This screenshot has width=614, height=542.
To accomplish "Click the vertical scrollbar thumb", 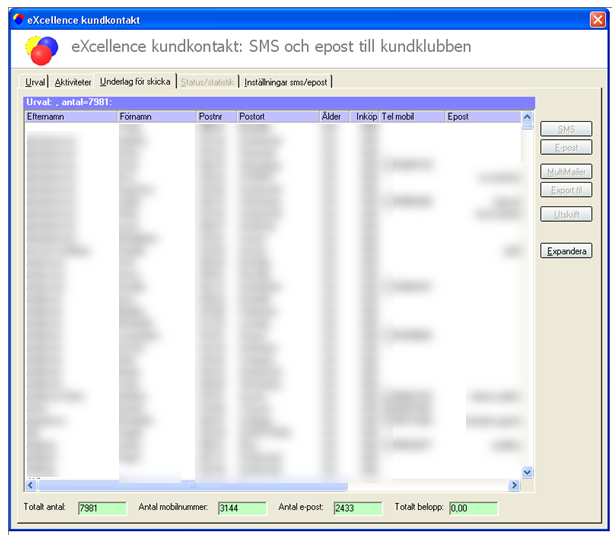I will click(x=527, y=126).
